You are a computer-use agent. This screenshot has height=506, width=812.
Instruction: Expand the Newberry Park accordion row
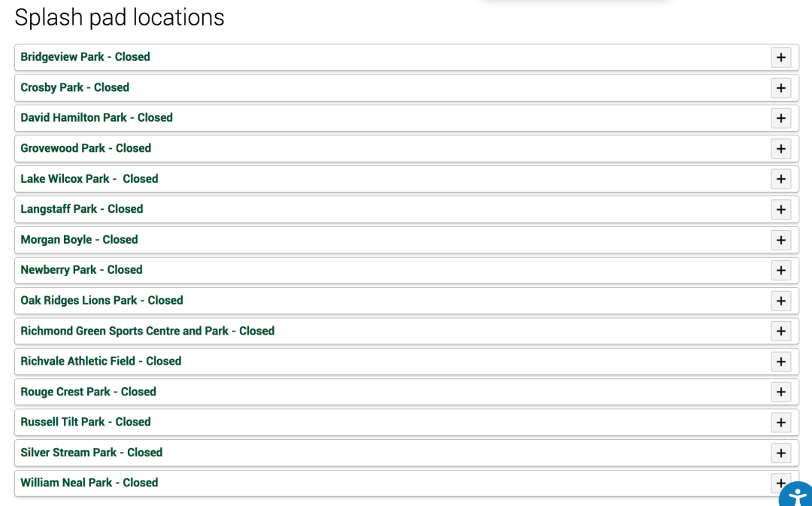[407, 271]
